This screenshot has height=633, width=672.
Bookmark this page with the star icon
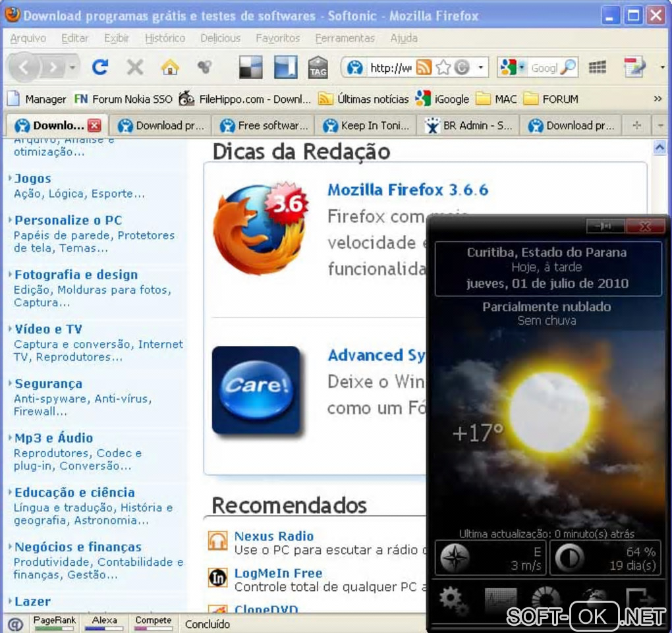(443, 67)
